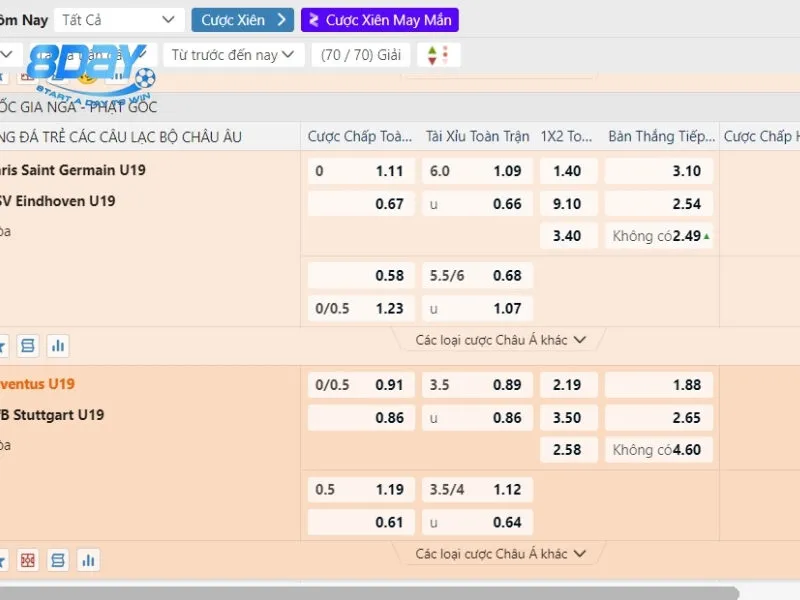Pick 1X2 odds 2.19
Image resolution: width=800 pixels, height=600 pixels.
(x=568, y=385)
